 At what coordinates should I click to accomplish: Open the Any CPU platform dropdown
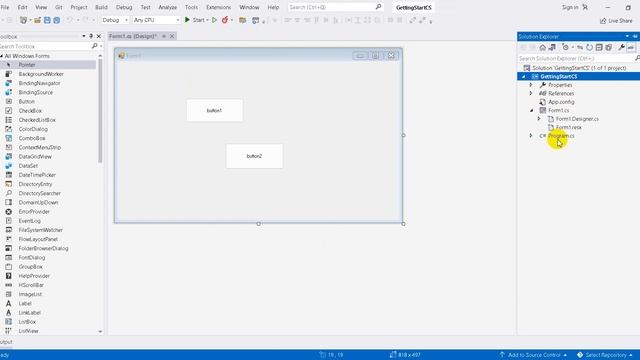coord(156,20)
